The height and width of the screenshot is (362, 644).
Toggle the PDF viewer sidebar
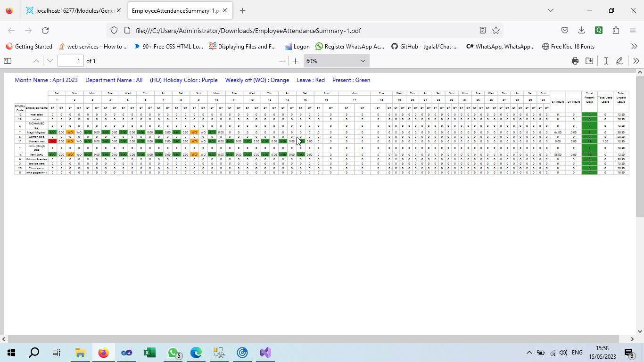8,61
